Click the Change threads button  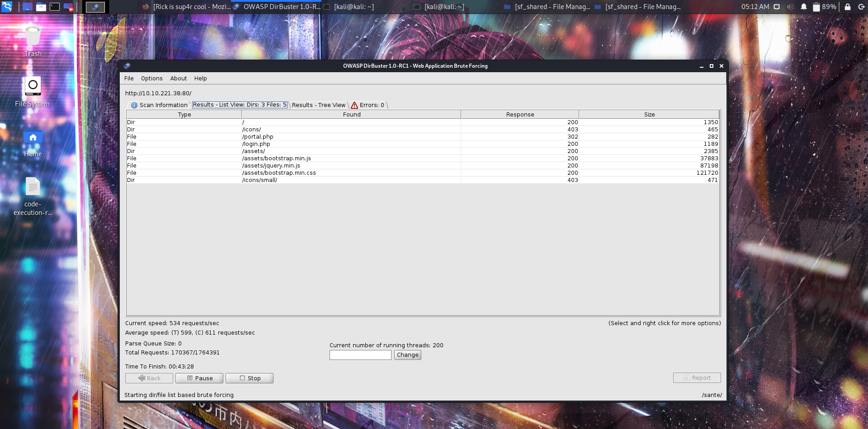(407, 355)
